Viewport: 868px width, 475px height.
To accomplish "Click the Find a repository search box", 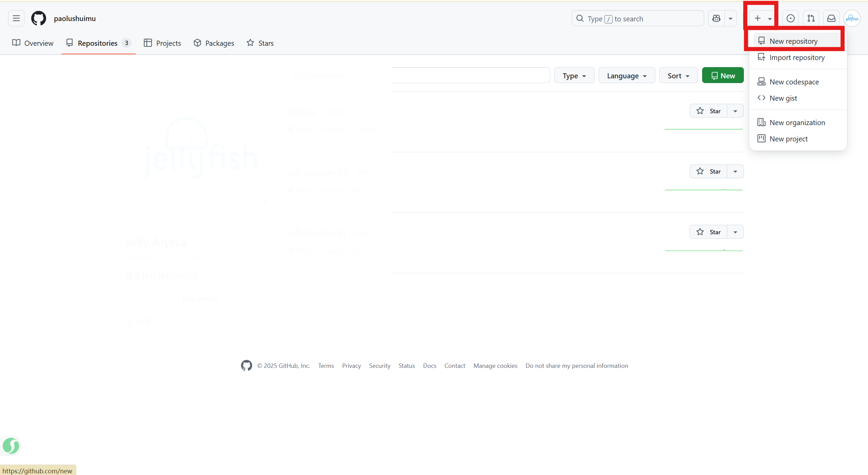I will coord(419,75).
